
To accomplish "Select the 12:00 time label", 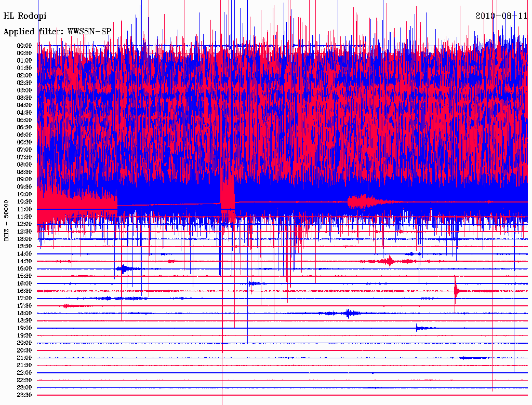I will [24, 224].
